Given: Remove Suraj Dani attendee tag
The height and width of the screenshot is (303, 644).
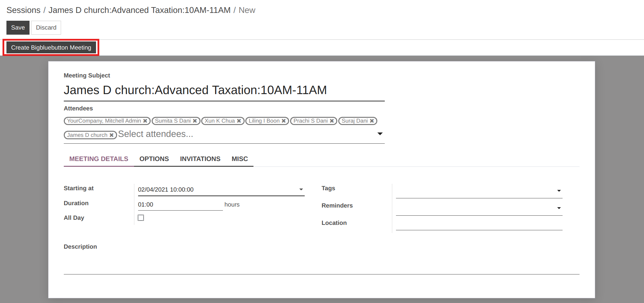Looking at the screenshot, I should pyautogui.click(x=372, y=121).
